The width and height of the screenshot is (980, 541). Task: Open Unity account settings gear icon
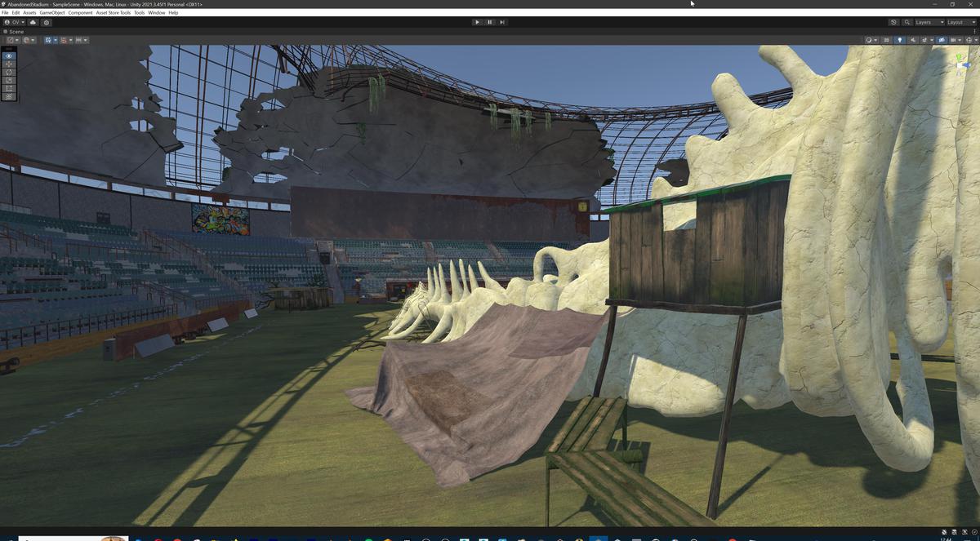[x=46, y=22]
